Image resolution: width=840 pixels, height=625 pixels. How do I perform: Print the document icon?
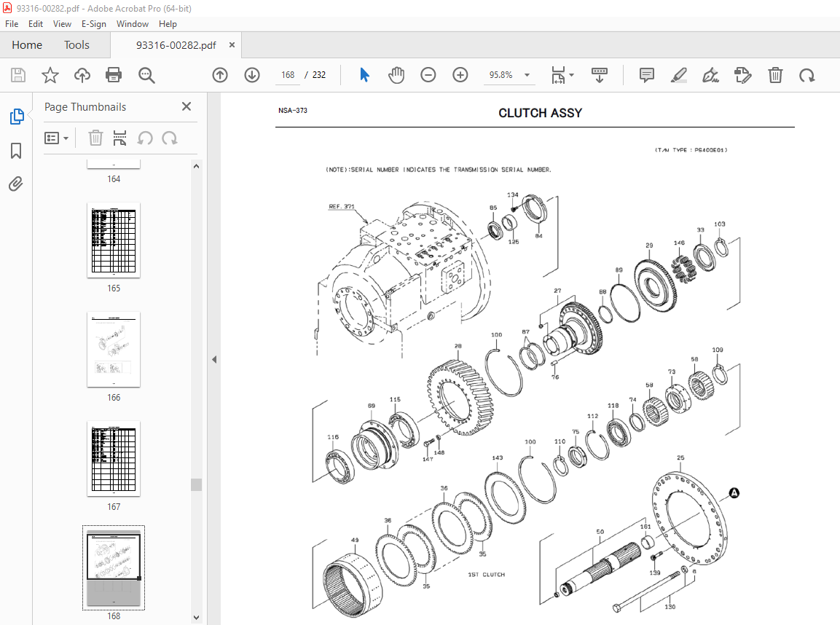coord(114,75)
